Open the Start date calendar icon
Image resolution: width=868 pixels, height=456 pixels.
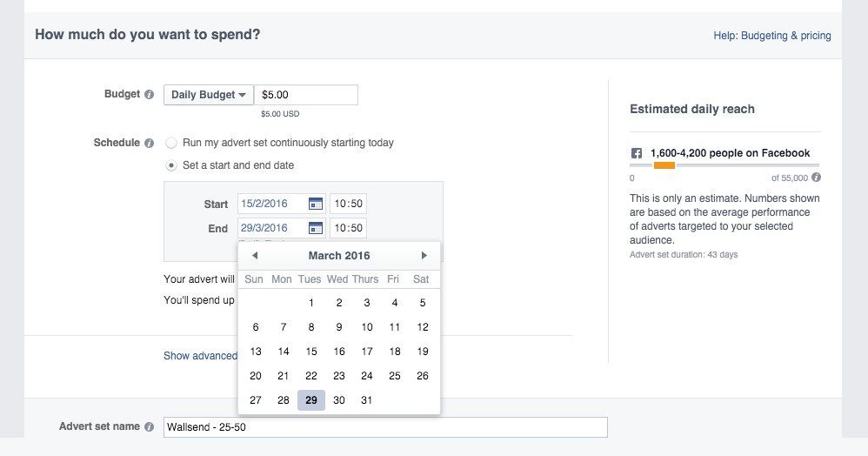(x=316, y=205)
